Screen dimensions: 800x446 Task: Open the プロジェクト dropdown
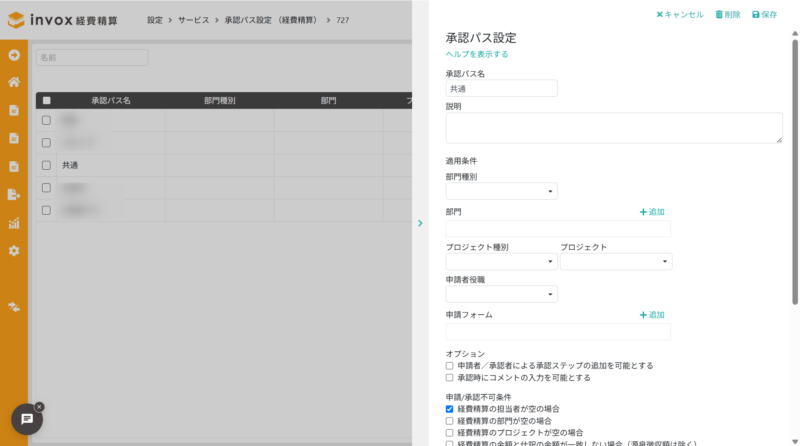pyautogui.click(x=616, y=261)
